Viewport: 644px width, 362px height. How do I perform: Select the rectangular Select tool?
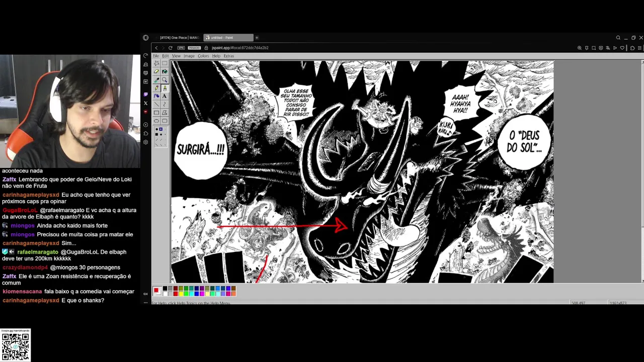pos(165,63)
